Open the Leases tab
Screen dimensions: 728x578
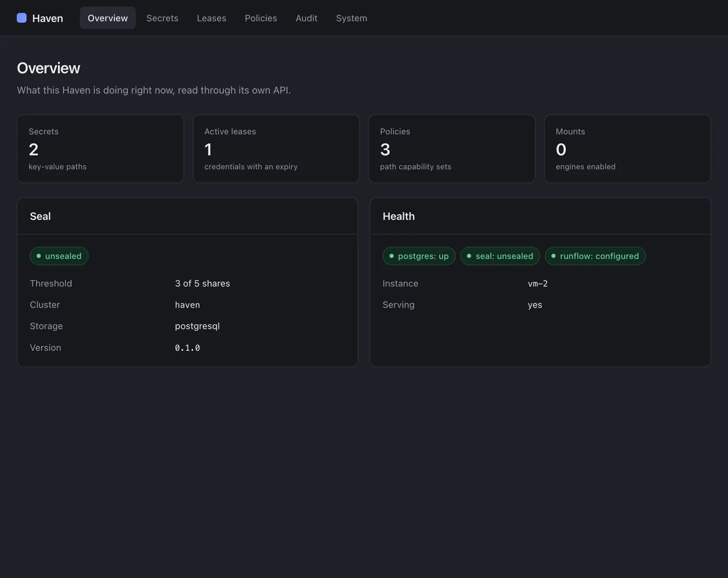coord(211,18)
